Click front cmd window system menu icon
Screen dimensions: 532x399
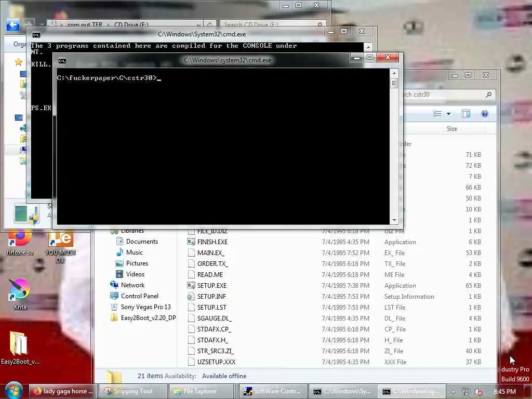tap(62, 61)
